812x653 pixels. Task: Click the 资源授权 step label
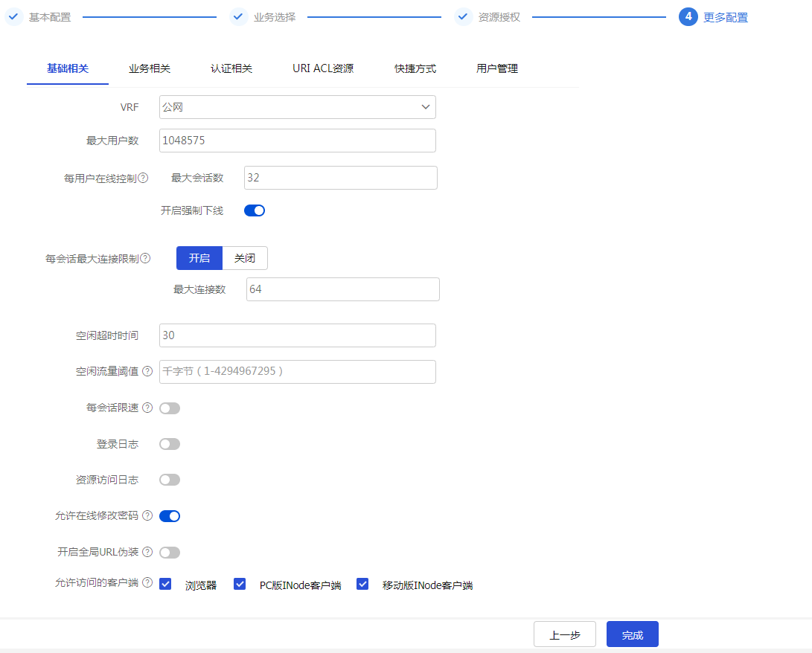(x=499, y=17)
